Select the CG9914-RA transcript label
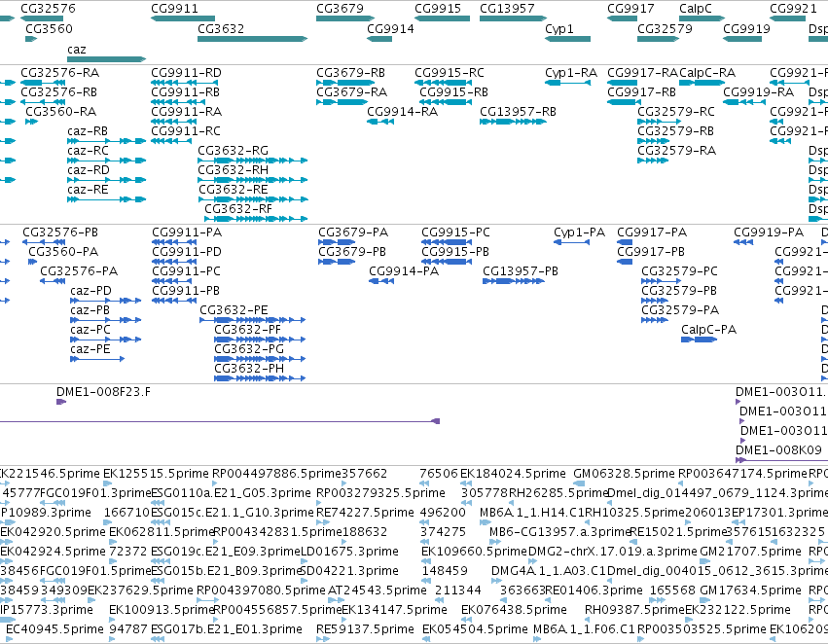Viewport: 828px width, 644px height. (403, 111)
